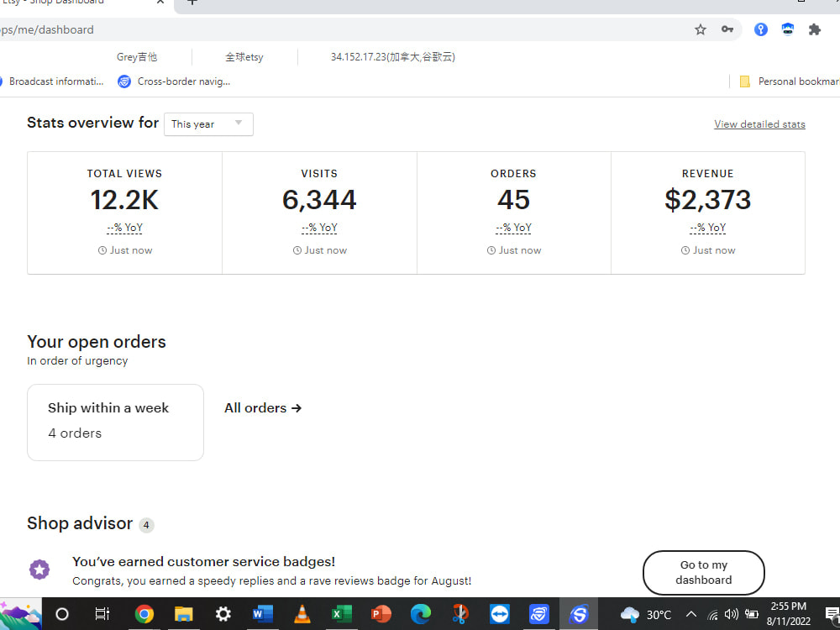
Task: Open the 30°C weather tray widget
Action: pyautogui.click(x=645, y=615)
